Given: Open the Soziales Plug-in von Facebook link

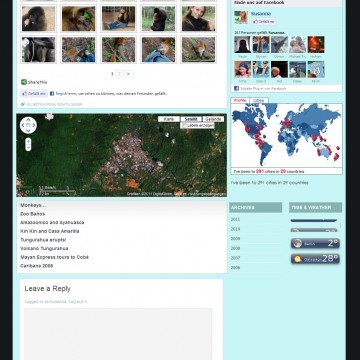Looking at the screenshot, I should click(x=263, y=89).
